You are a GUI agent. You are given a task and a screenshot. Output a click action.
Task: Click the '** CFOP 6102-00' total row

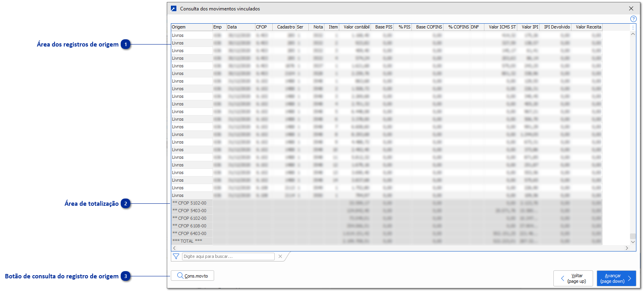387,218
